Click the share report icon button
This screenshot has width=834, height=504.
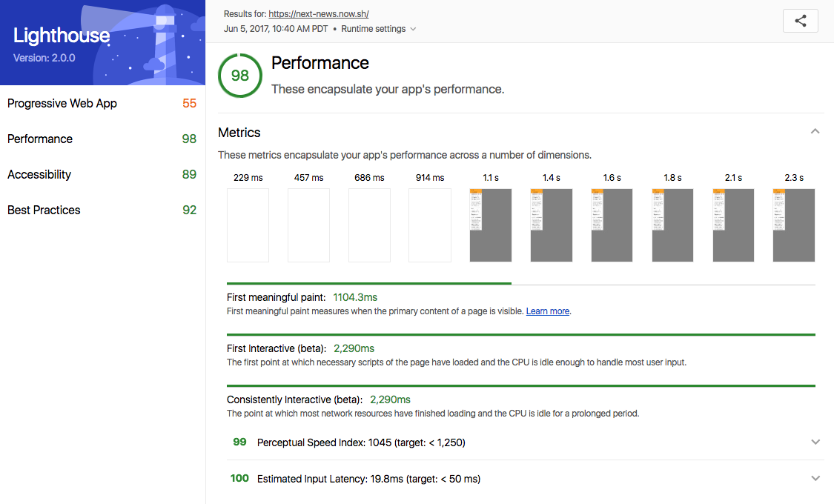point(800,21)
